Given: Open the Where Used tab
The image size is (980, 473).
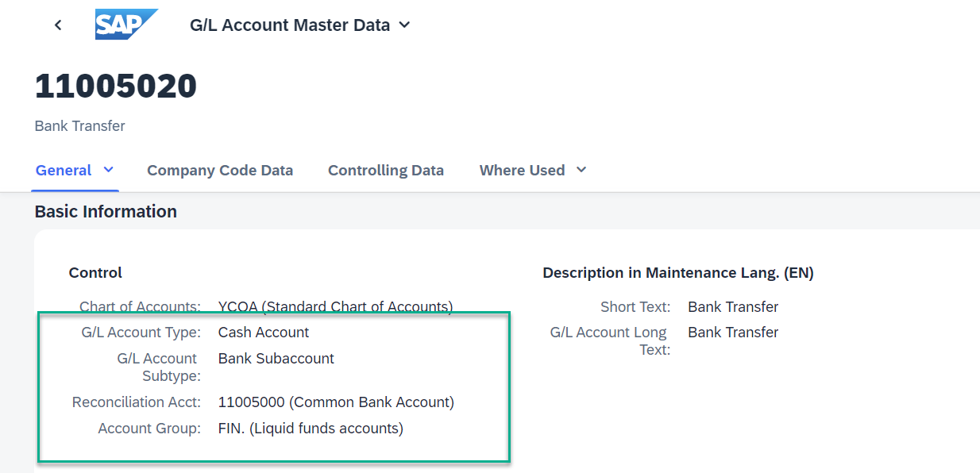Looking at the screenshot, I should pos(522,171).
